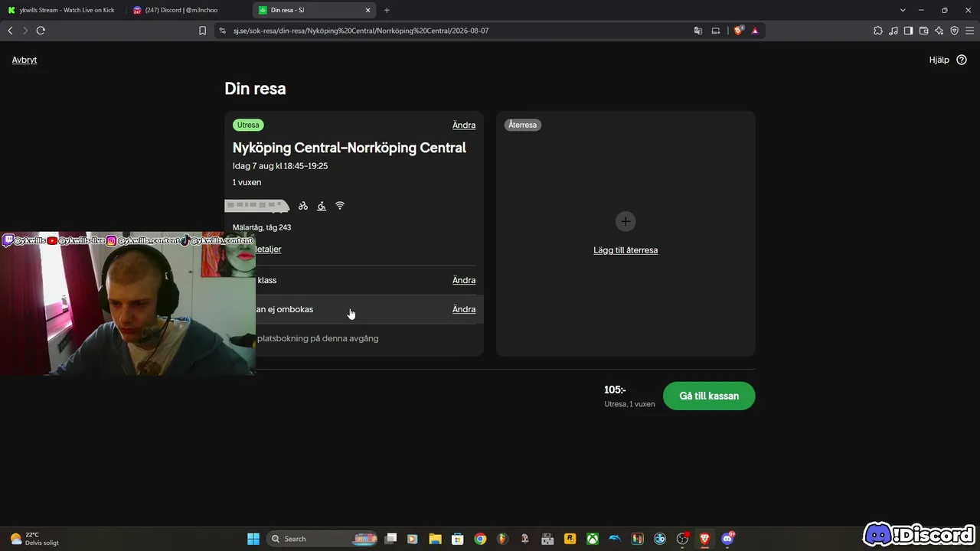This screenshot has height=551, width=980.
Task: Click the 'Din resa' page heading
Action: point(255,89)
